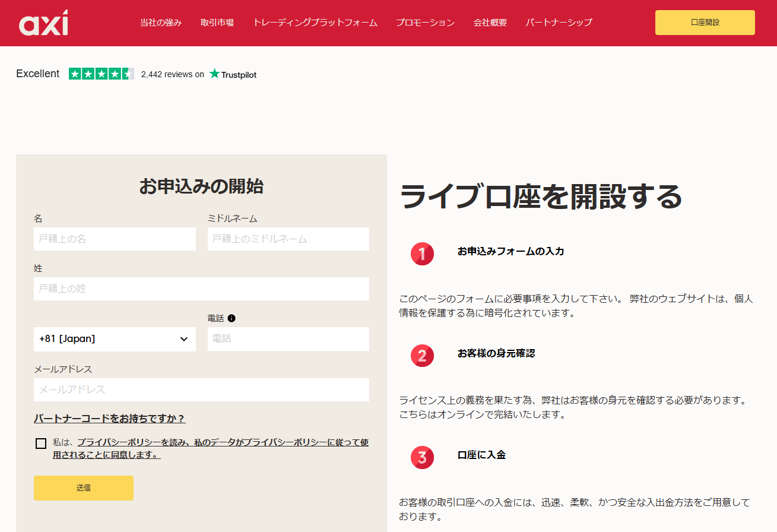
Task: Click the red step 2 number badge
Action: click(x=422, y=356)
